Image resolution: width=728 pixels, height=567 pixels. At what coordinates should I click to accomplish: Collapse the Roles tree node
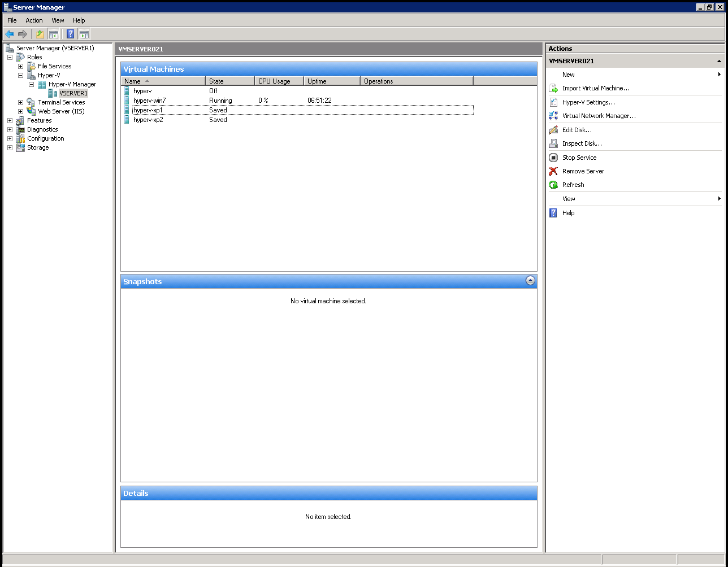point(10,57)
